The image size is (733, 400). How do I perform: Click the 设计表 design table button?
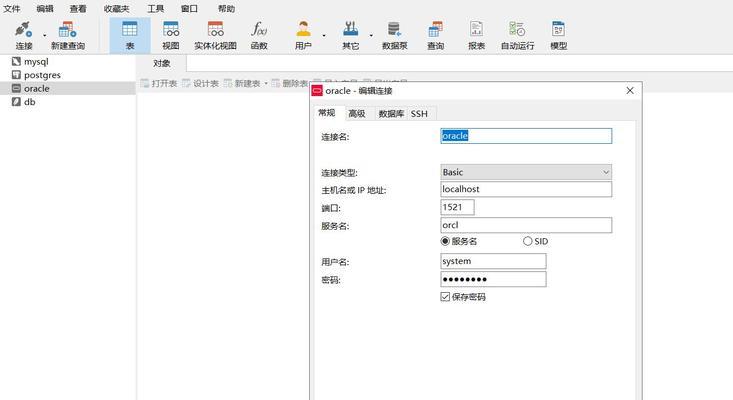pos(201,83)
